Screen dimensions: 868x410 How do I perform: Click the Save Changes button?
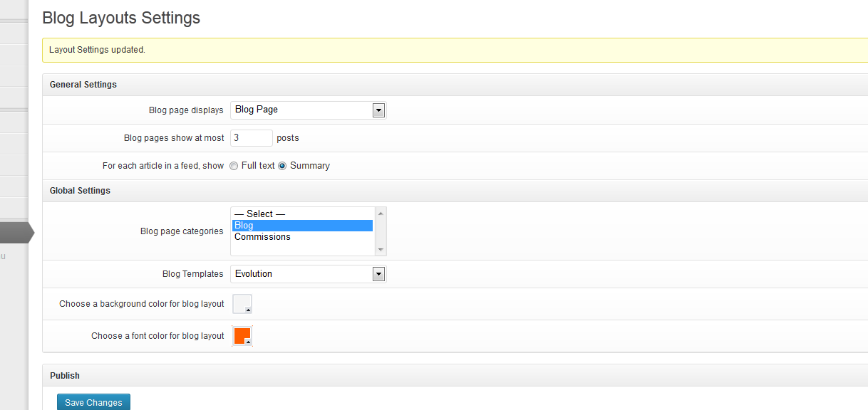click(94, 402)
